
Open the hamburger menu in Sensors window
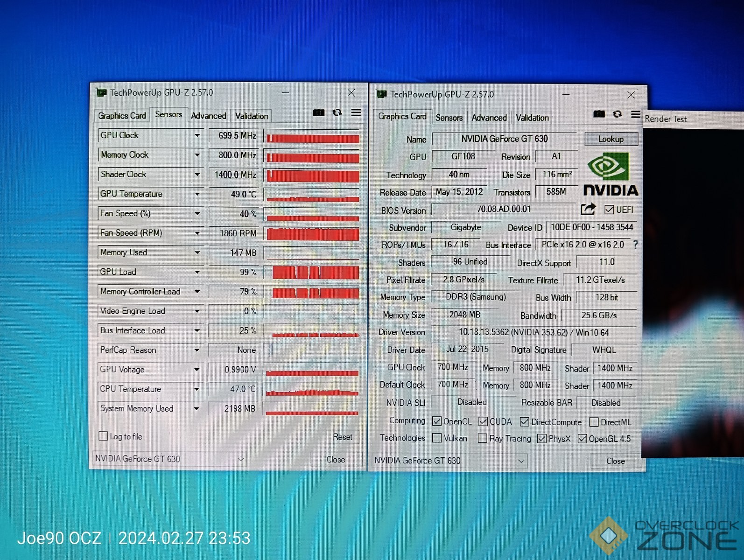tap(356, 112)
